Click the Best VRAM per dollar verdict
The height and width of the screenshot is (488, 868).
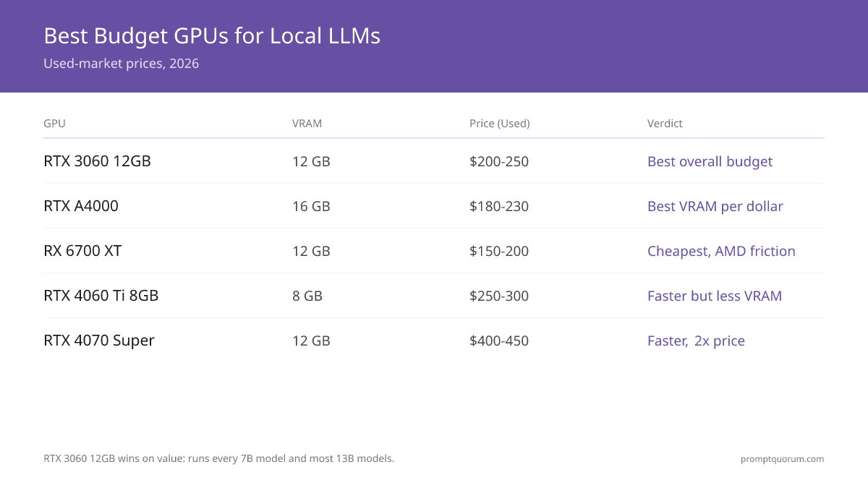(x=715, y=206)
